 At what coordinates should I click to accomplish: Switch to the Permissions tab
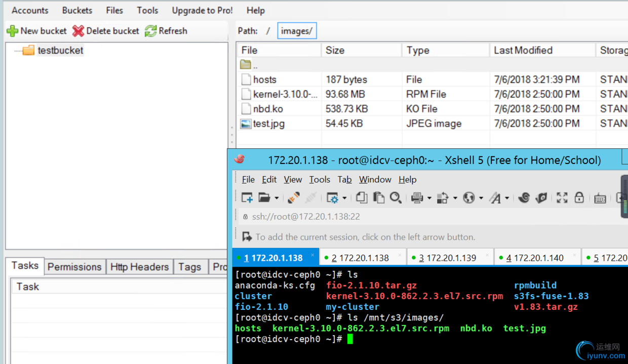click(x=74, y=267)
